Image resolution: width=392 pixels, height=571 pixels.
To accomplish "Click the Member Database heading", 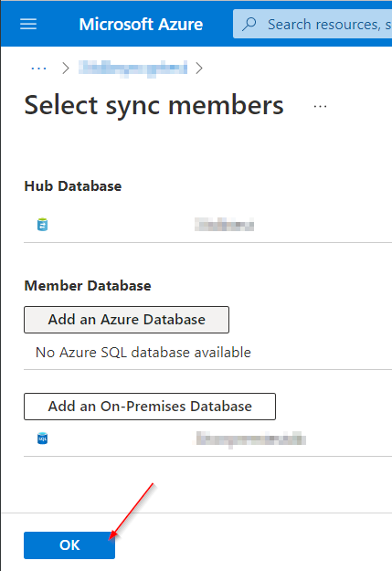I will pos(88,285).
